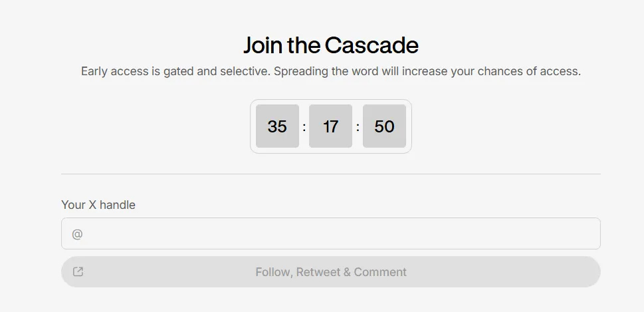Click the colon between hours and minutes
Image resolution: width=644 pixels, height=312 pixels.
(304, 126)
